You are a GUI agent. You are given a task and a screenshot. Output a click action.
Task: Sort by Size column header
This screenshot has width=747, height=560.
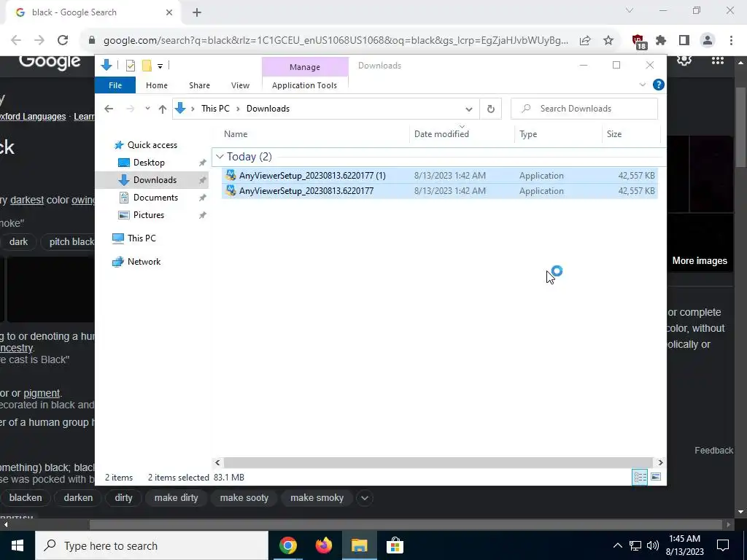[x=631, y=134]
